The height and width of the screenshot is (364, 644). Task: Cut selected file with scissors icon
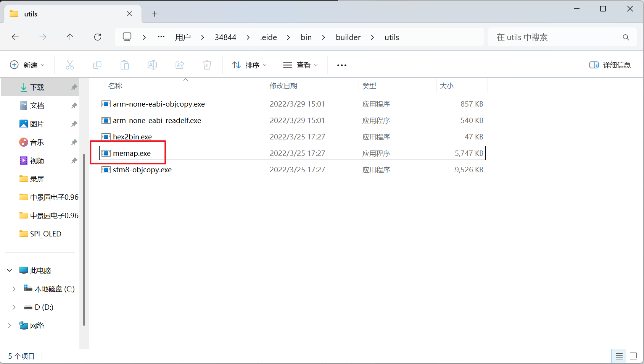click(x=70, y=65)
